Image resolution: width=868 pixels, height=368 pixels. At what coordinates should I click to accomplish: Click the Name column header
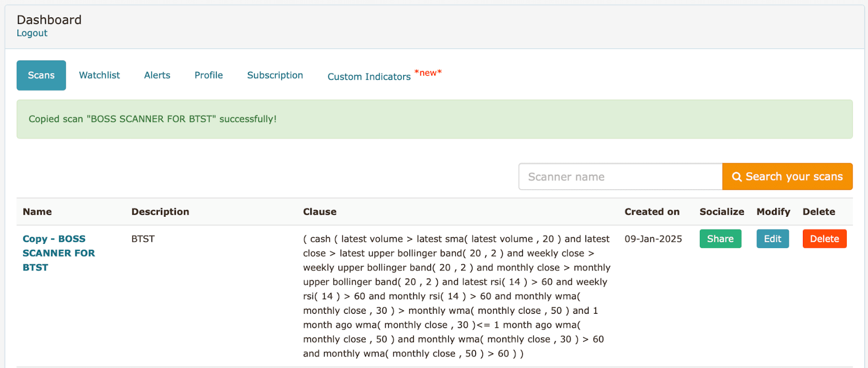click(x=37, y=212)
